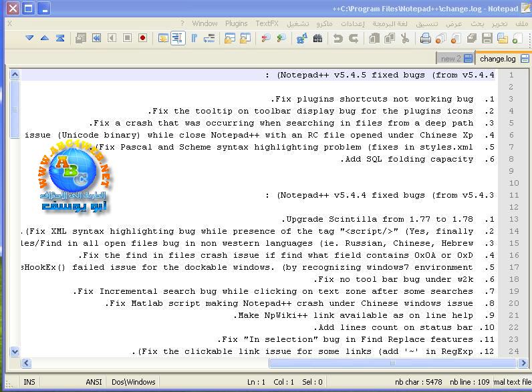The width and height of the screenshot is (532, 392).
Task: Open the ماكرو (Macro) menu
Action: pos(324,23)
